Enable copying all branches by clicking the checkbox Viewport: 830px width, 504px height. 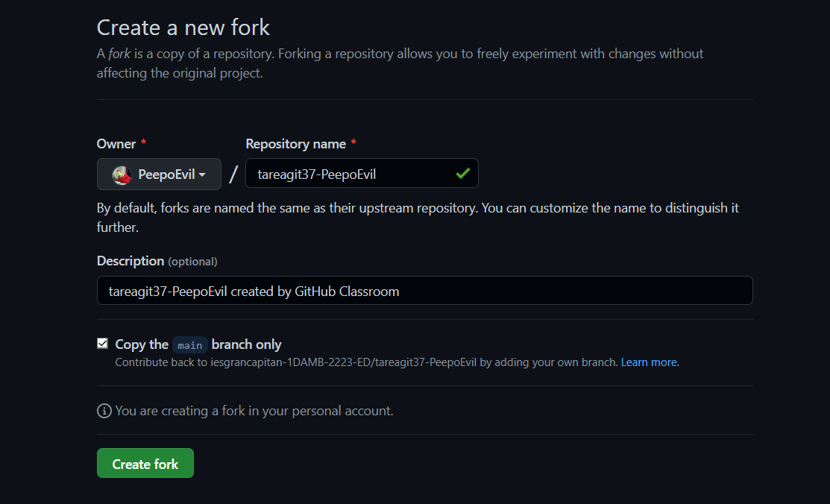[x=102, y=343]
